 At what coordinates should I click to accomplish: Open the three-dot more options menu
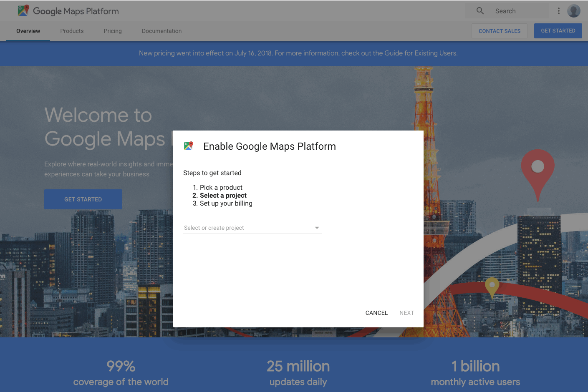559,11
